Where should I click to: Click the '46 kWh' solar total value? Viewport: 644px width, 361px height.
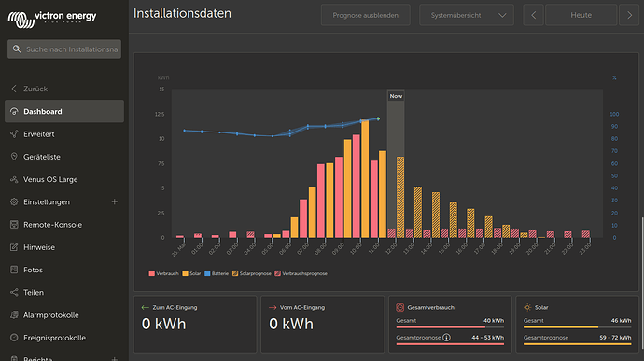pos(621,320)
